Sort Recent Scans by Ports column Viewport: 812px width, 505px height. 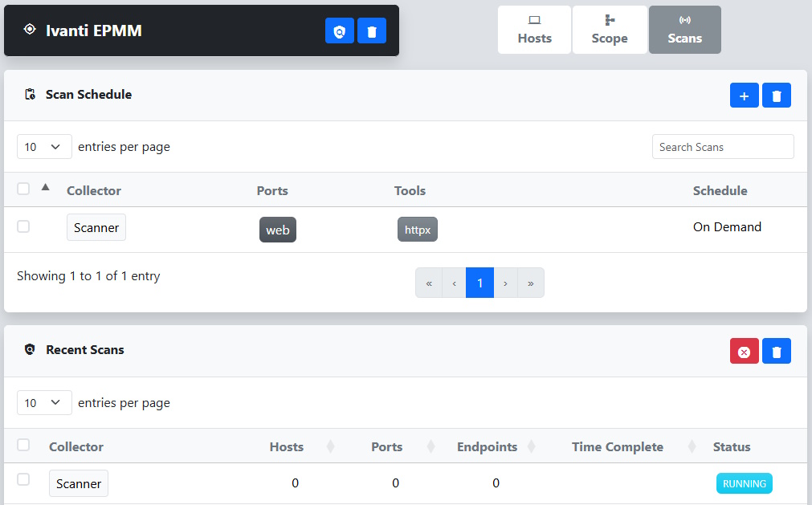[x=430, y=446]
